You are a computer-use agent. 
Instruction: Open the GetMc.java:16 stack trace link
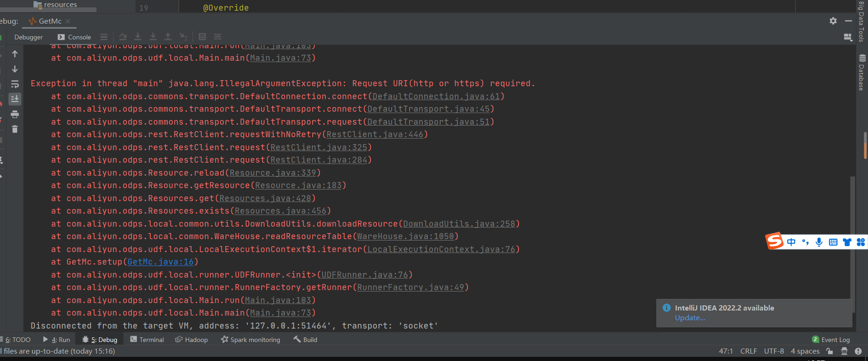161,262
